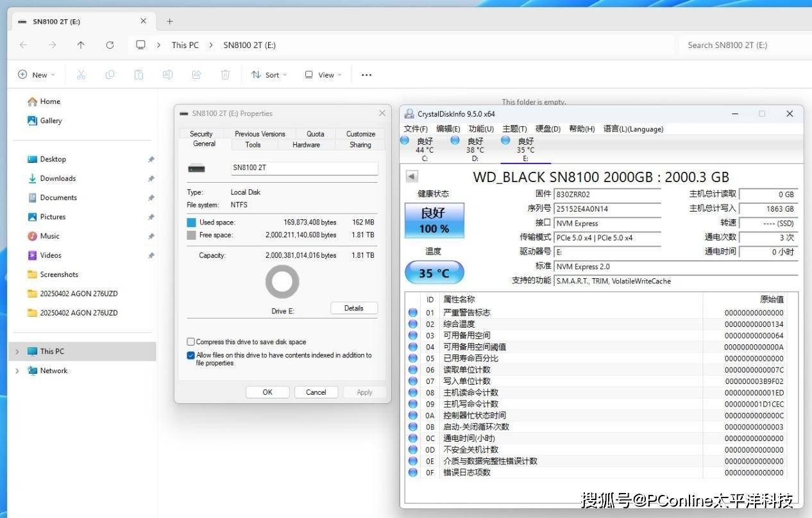Open the New dropdown in Explorer toolbar
Screen dimensions: 812x518
[36, 74]
